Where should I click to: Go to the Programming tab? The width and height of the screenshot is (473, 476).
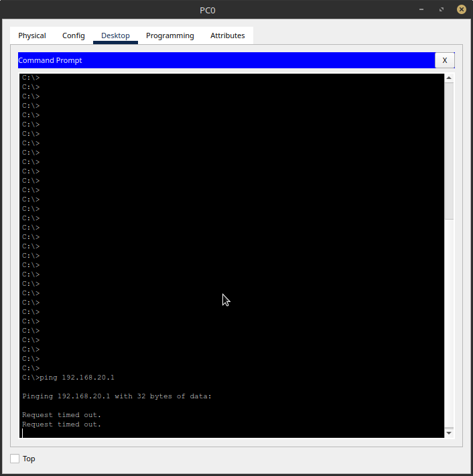(170, 35)
